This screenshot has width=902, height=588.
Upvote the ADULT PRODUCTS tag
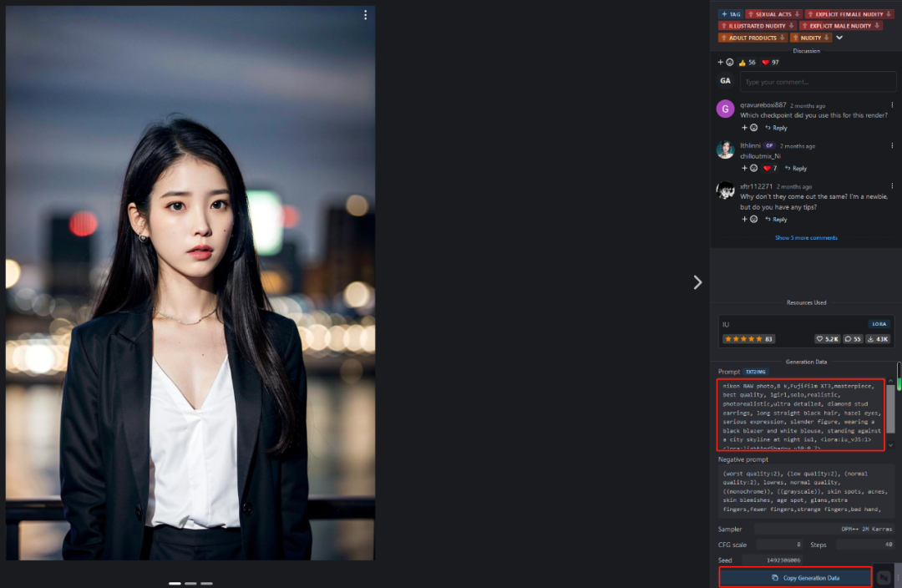723,38
